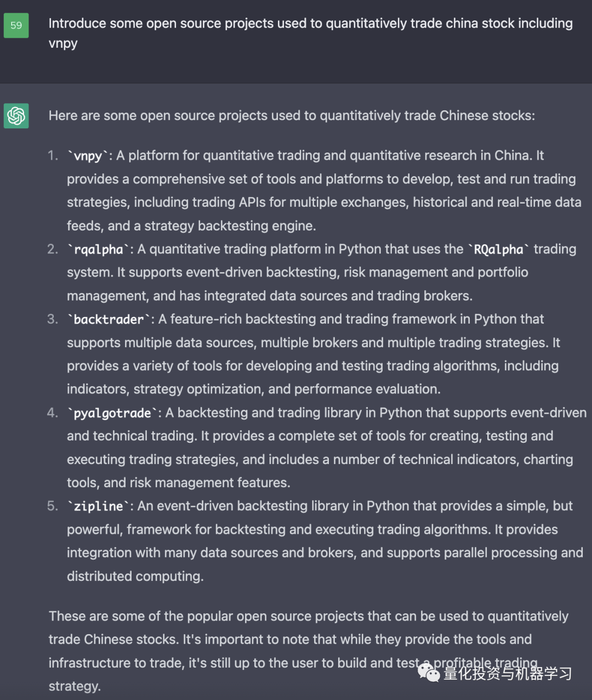The height and width of the screenshot is (700, 592).
Task: Click the "Here are some open source projects" sentence
Action: (292, 116)
